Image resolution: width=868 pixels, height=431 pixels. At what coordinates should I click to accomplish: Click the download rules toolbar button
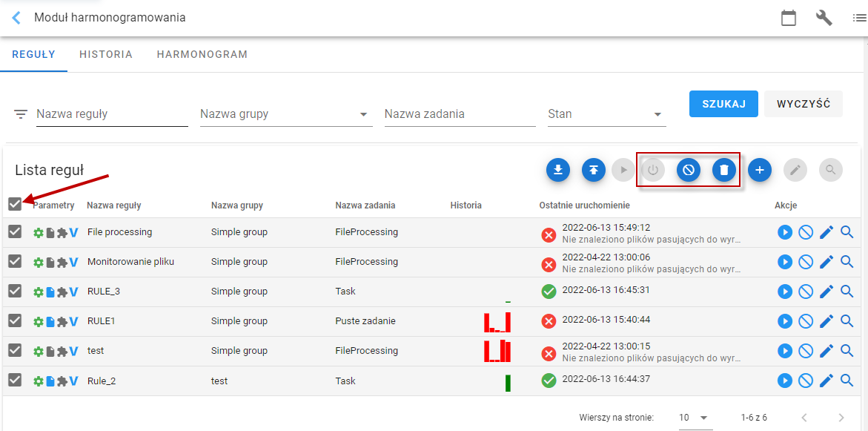tap(558, 170)
